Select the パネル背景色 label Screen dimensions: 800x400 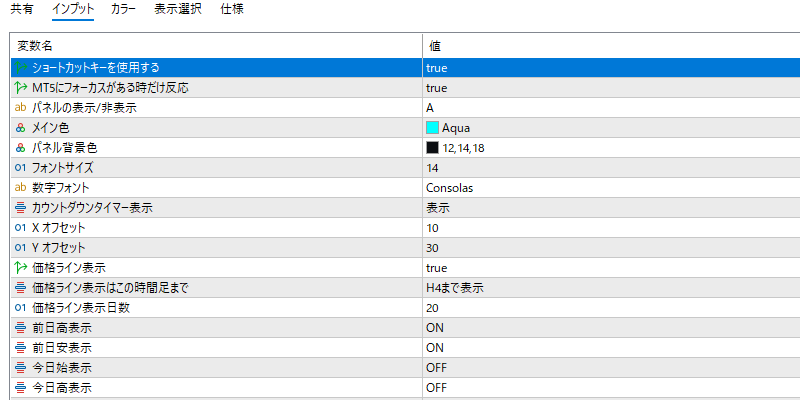click(x=64, y=147)
